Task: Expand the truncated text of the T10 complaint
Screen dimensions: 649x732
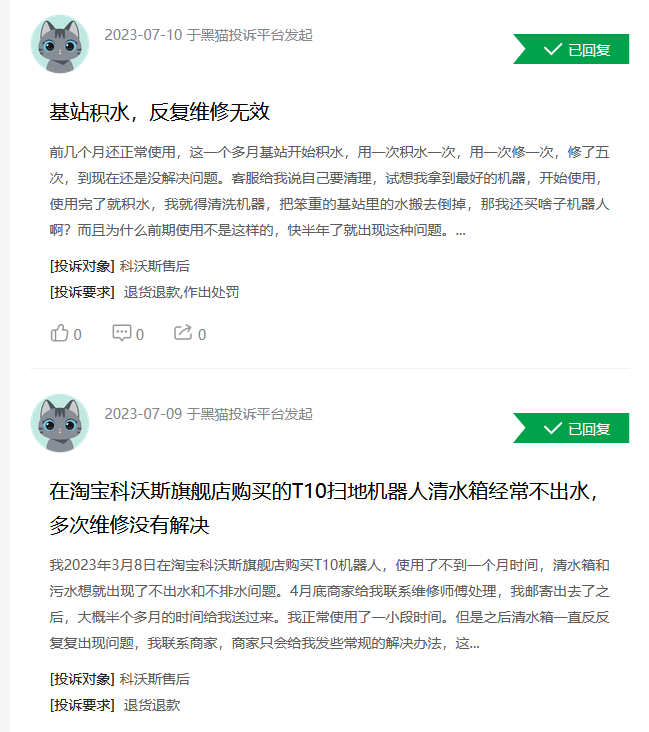Action: click(475, 644)
